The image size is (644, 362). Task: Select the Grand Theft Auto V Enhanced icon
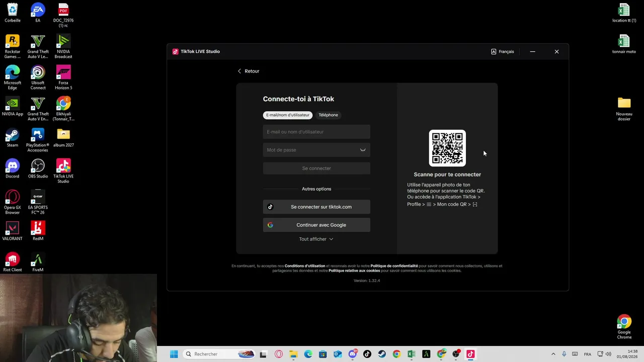38,109
